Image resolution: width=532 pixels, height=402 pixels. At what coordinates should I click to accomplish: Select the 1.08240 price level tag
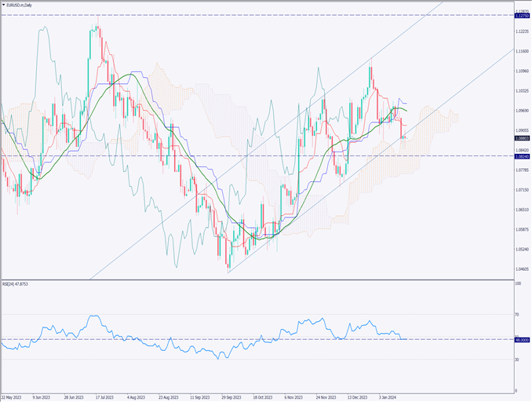tap(521, 156)
